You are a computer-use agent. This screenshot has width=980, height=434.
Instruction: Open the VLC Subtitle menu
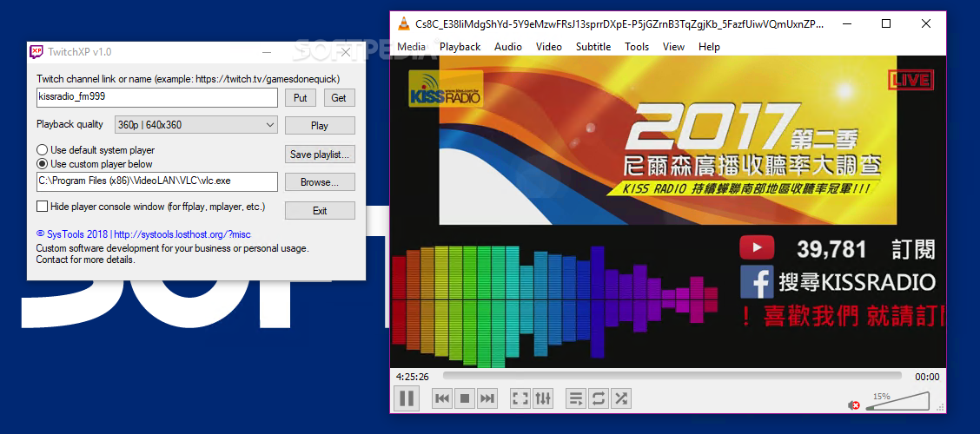(593, 47)
